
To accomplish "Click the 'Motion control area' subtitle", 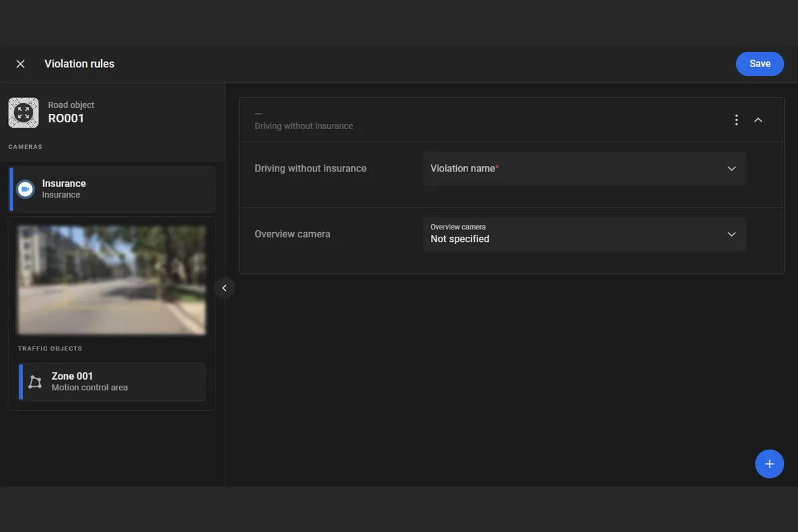I will 90,388.
